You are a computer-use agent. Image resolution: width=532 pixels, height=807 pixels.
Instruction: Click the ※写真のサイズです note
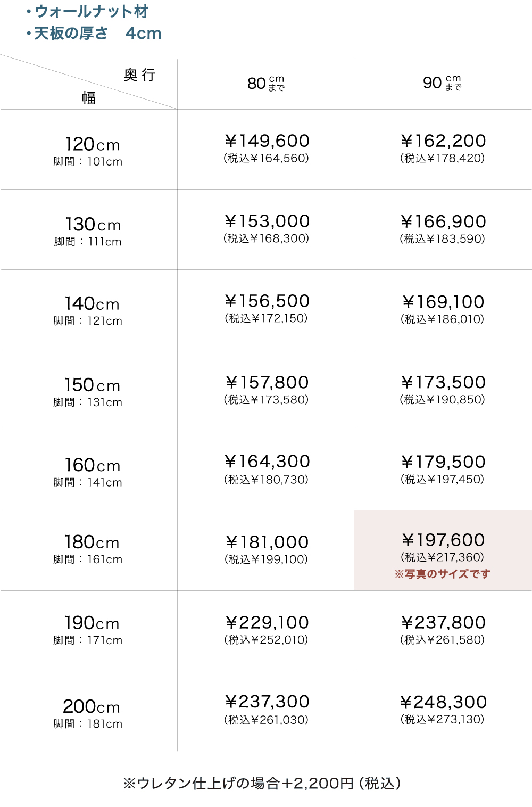(442, 574)
